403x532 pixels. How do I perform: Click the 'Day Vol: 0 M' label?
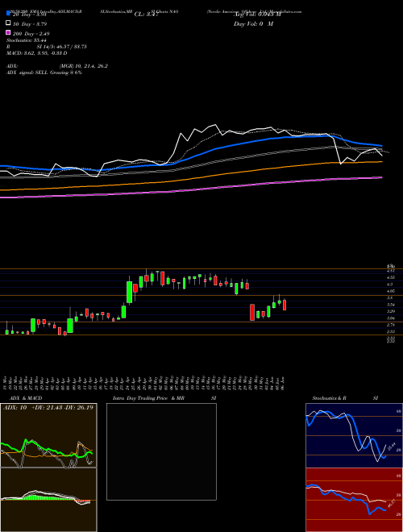point(253,23)
